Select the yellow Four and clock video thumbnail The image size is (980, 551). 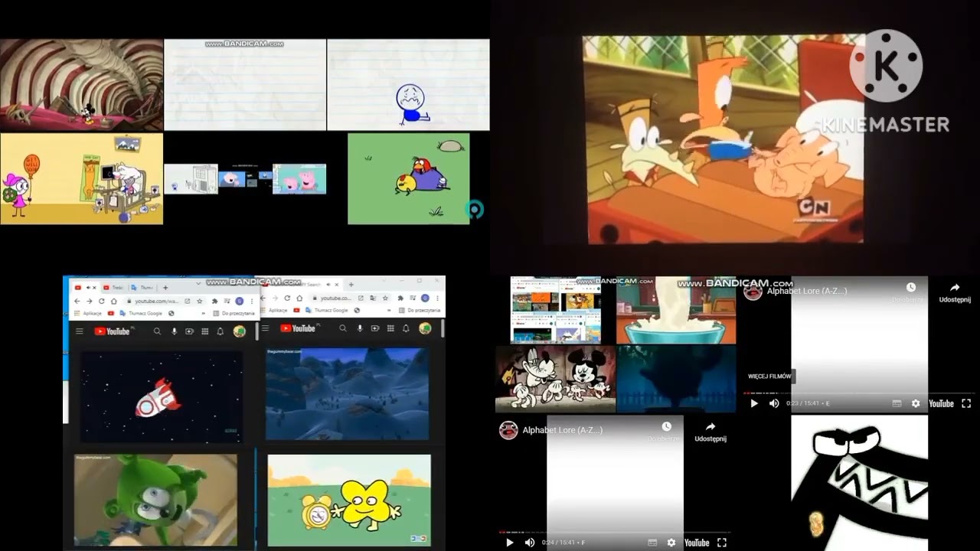click(x=349, y=500)
